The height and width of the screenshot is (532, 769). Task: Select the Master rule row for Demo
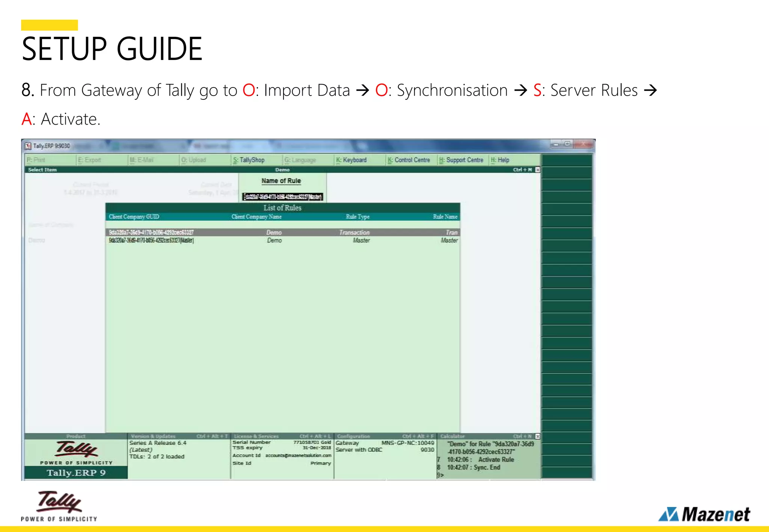283,240
